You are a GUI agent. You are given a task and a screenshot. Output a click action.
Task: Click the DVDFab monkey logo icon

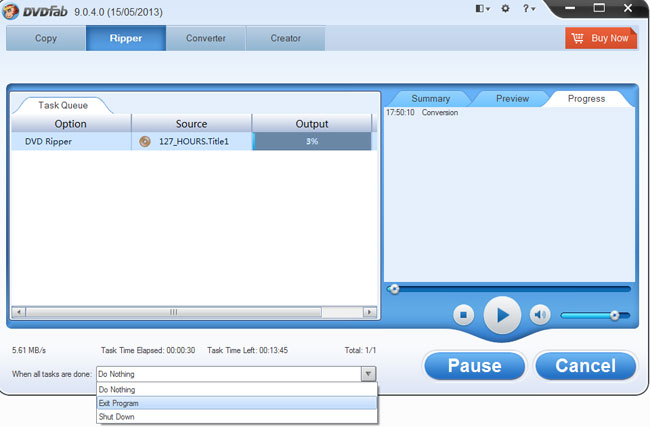(x=10, y=10)
